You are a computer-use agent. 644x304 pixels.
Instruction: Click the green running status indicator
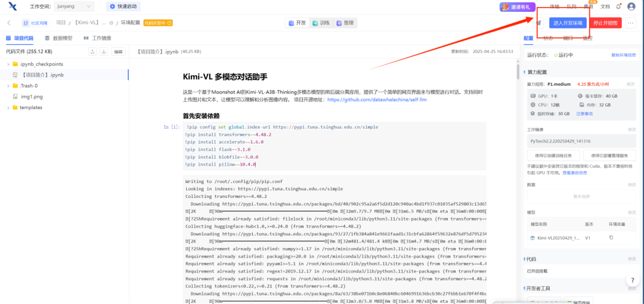tap(556, 55)
